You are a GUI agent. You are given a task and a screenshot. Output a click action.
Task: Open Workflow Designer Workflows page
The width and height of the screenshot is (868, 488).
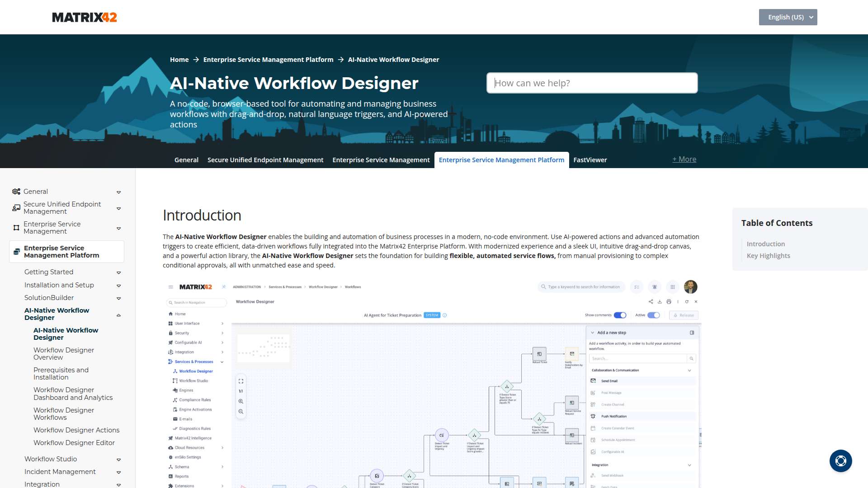point(64,414)
